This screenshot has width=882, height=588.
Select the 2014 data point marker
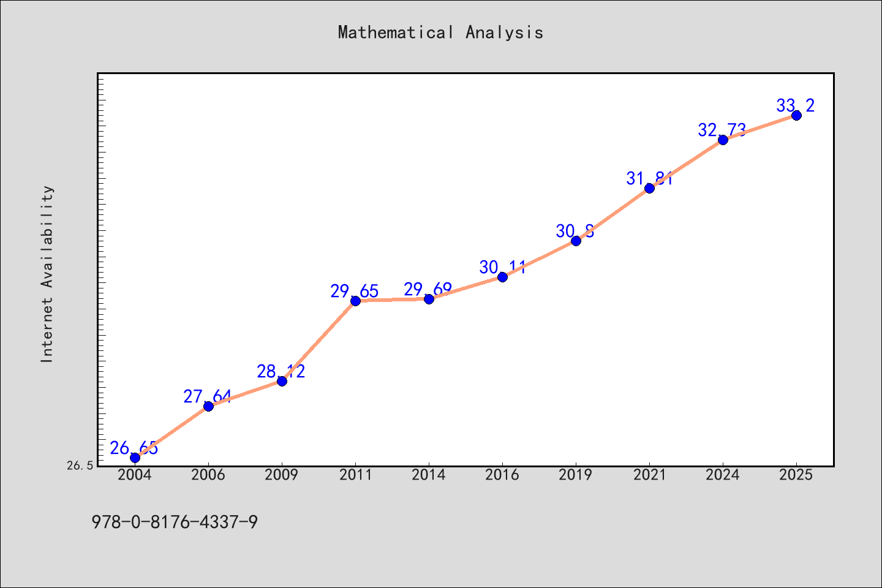tap(429, 299)
